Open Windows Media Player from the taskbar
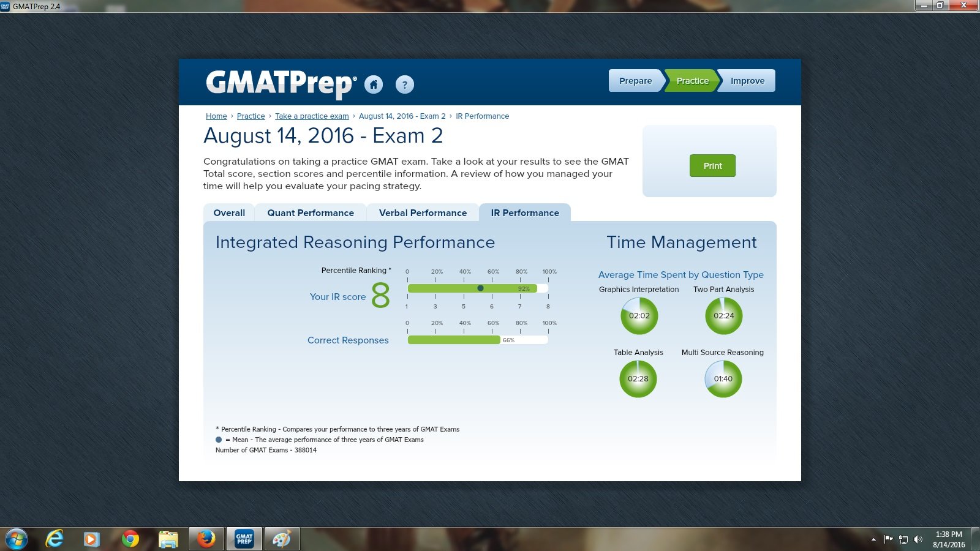 point(92,538)
